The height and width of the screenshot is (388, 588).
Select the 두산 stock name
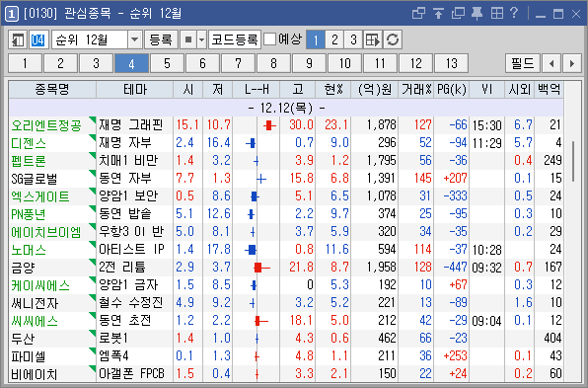tap(23, 340)
